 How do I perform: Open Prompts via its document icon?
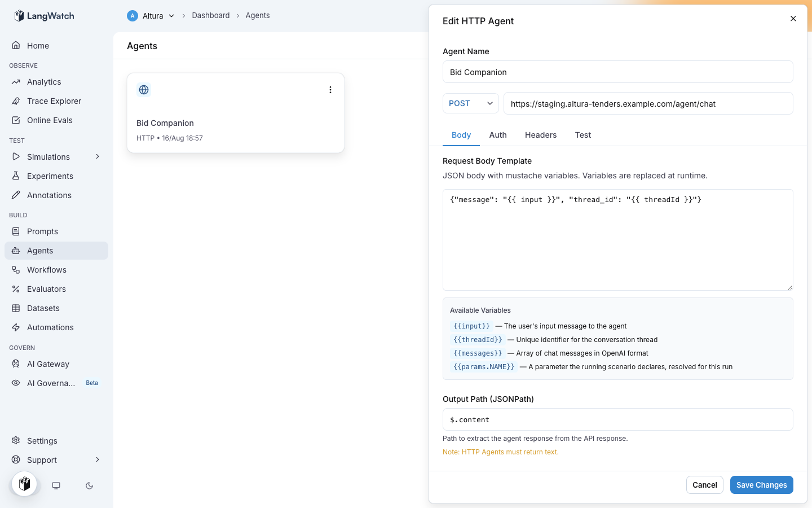tap(16, 231)
